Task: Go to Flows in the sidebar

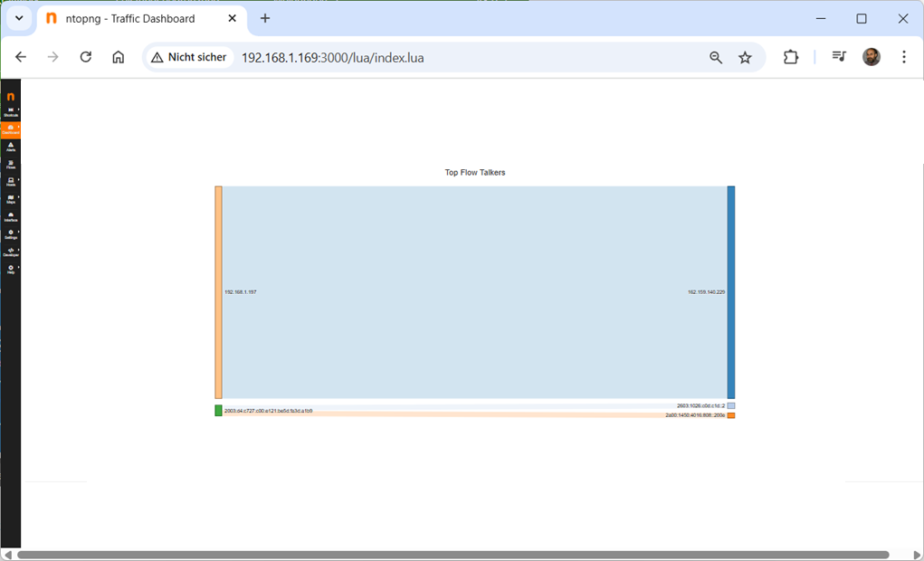Action: click(11, 165)
